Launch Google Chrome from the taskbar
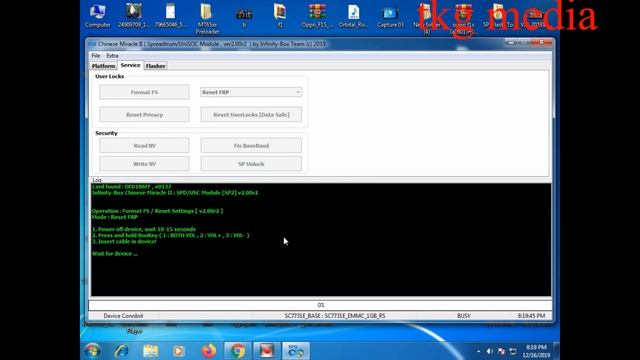The width and height of the screenshot is (640, 360). [x=238, y=351]
